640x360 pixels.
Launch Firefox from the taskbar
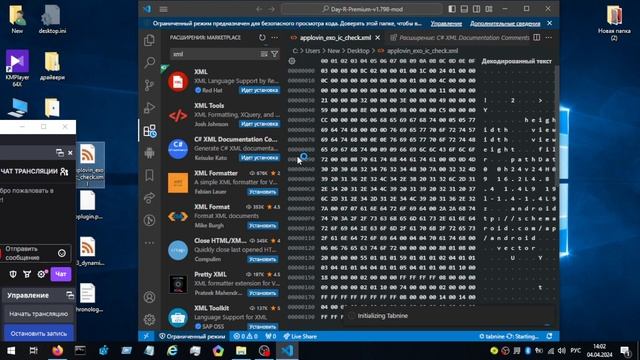[58, 351]
